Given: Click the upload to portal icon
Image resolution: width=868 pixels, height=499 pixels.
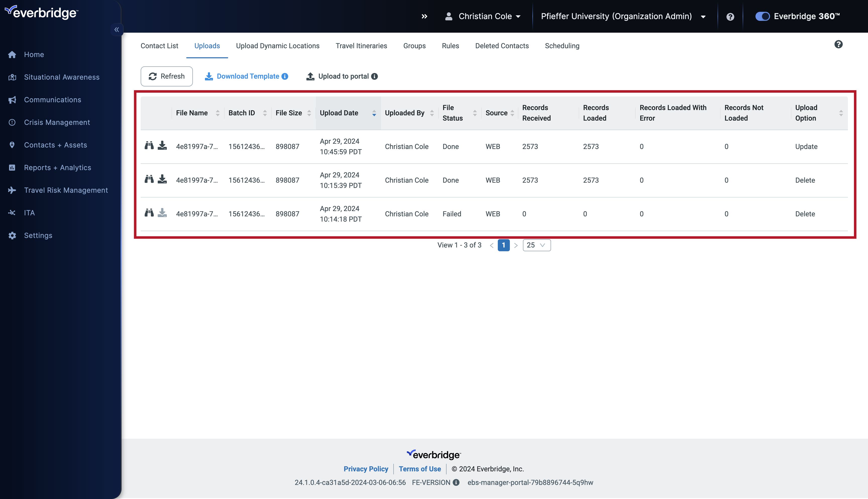Looking at the screenshot, I should [310, 76].
